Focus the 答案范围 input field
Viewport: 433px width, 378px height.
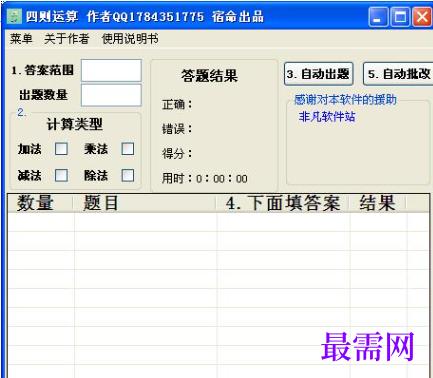pos(111,70)
